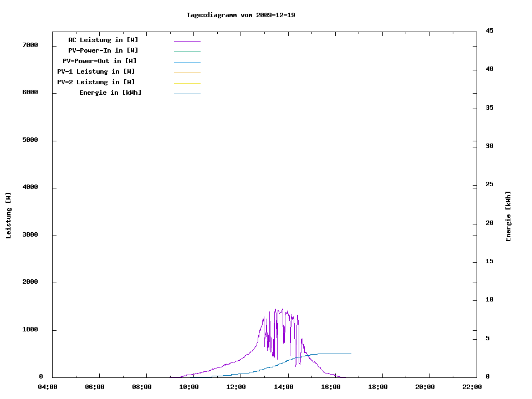This screenshot has width=532, height=399.
Task: Select the 10:00 tick on time axis
Action: tap(189, 387)
